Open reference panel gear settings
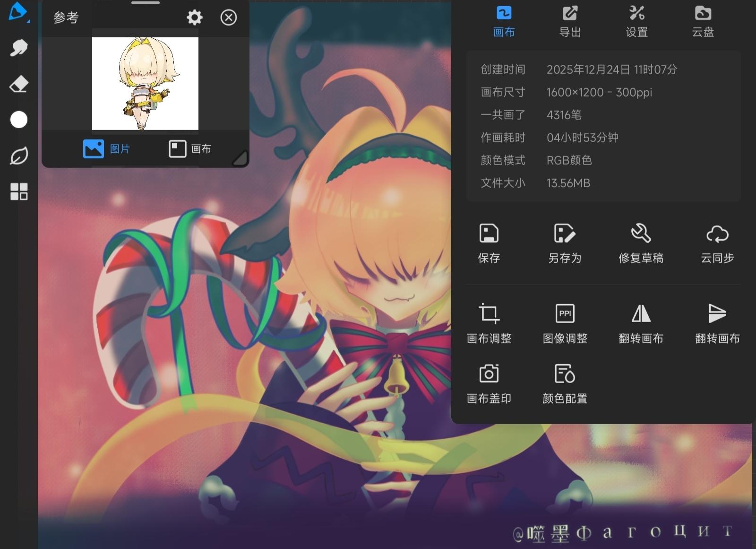The image size is (756, 549). pos(194,18)
